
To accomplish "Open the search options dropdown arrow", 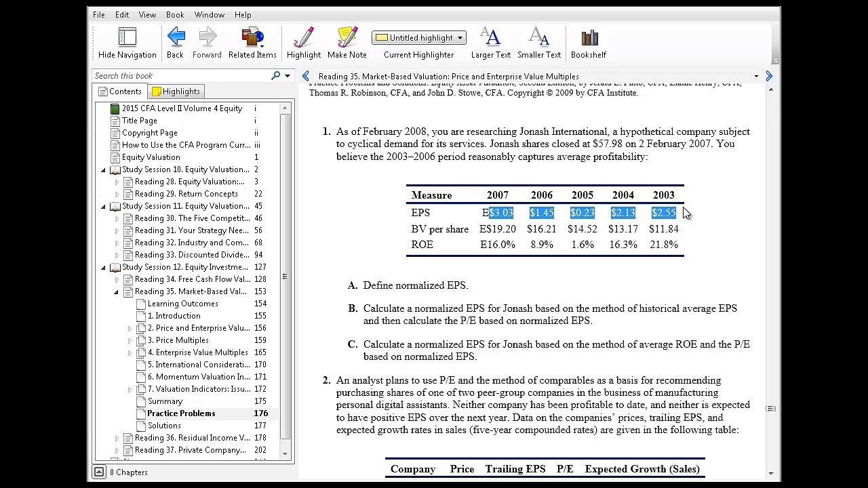I will click(288, 76).
